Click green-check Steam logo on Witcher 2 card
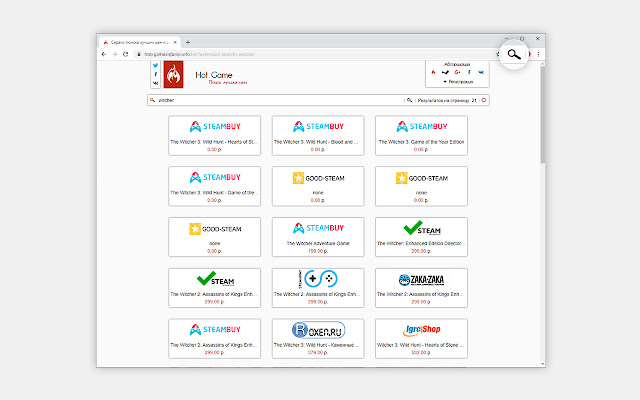Image resolution: width=640 pixels, height=400 pixels. click(215, 279)
